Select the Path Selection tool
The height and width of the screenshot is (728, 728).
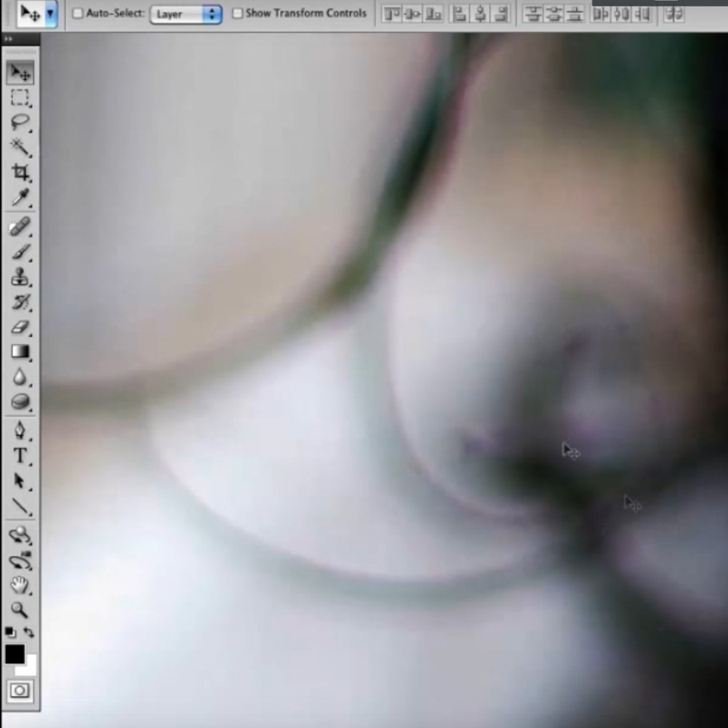[20, 481]
